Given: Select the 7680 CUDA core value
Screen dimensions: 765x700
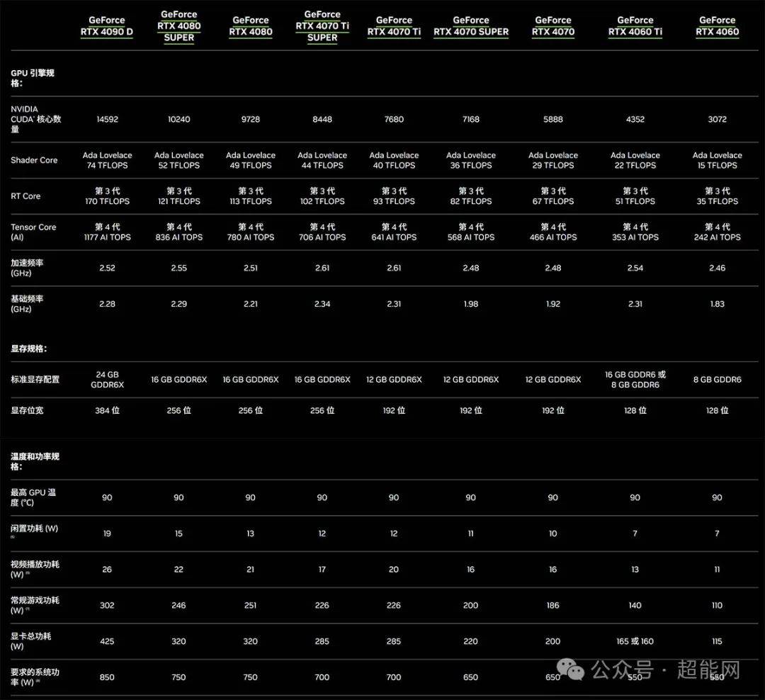Looking at the screenshot, I should (x=395, y=119).
